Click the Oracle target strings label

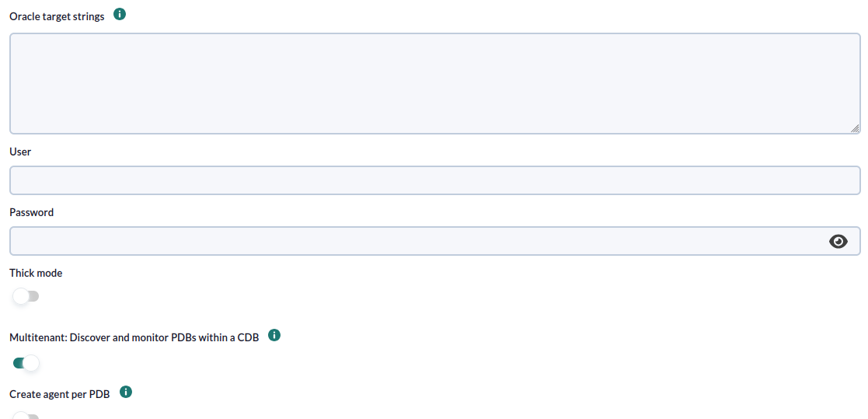(x=57, y=16)
